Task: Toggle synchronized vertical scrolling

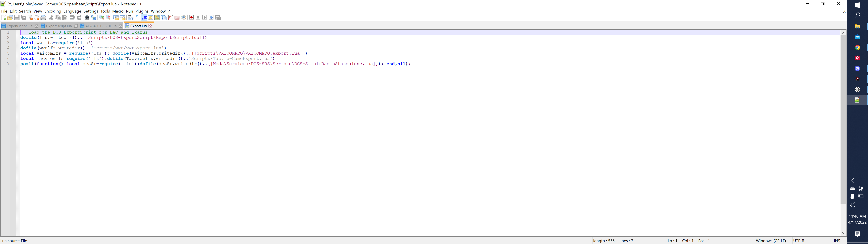Action: 116,17
